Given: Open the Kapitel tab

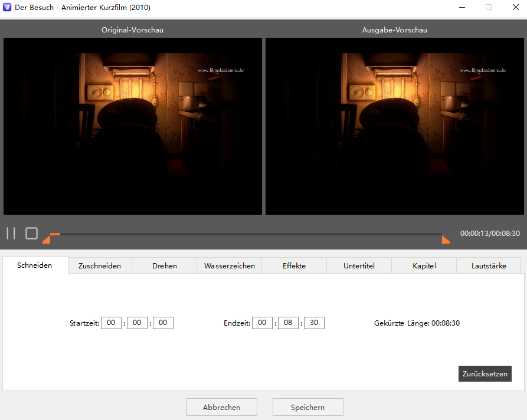Looking at the screenshot, I should [x=424, y=265].
